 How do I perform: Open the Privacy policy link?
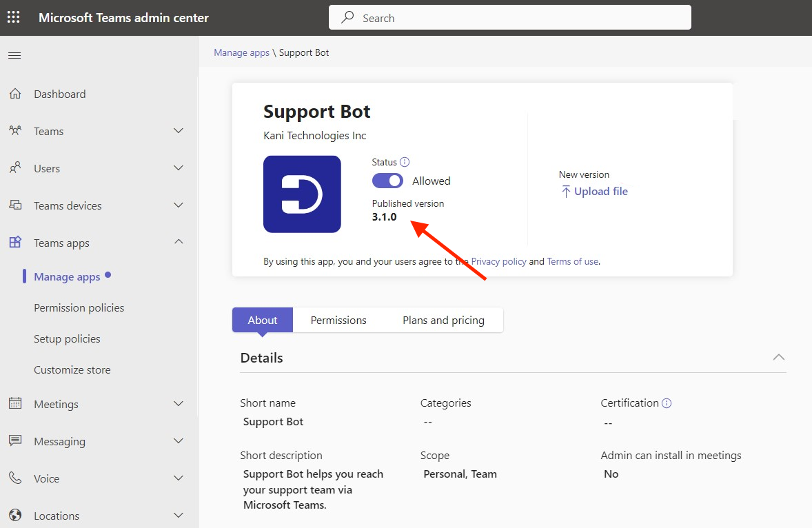point(498,261)
